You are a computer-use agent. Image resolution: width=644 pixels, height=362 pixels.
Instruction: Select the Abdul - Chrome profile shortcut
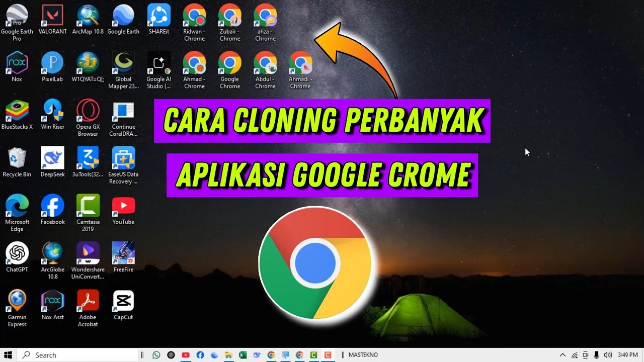click(x=265, y=70)
